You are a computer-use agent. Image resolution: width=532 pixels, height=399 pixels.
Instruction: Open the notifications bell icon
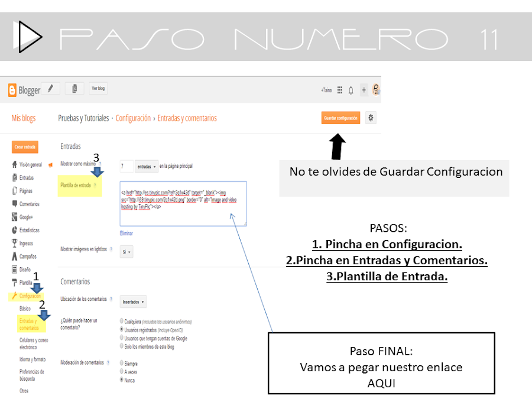[351, 90]
